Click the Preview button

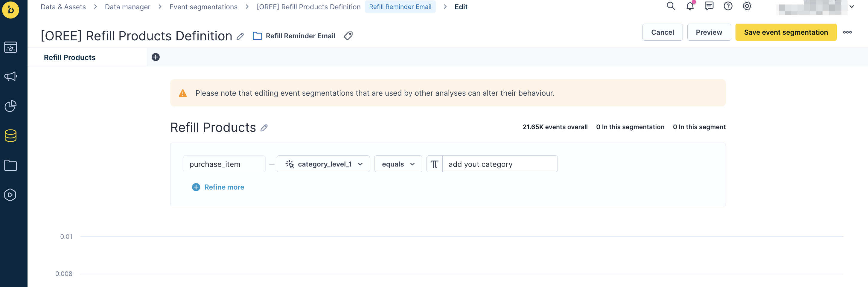(x=709, y=32)
